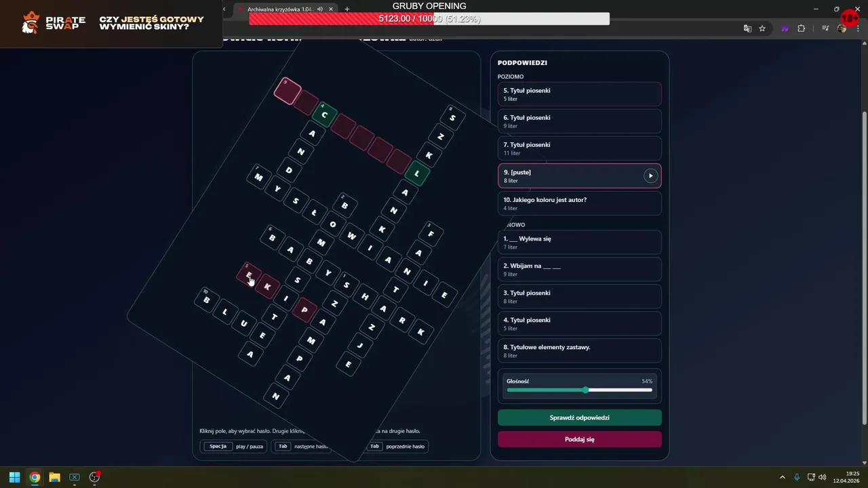Select clue 5. Tytuł piosenki, 5 liter
Viewport: 868px width, 488px height.
pos(579,94)
